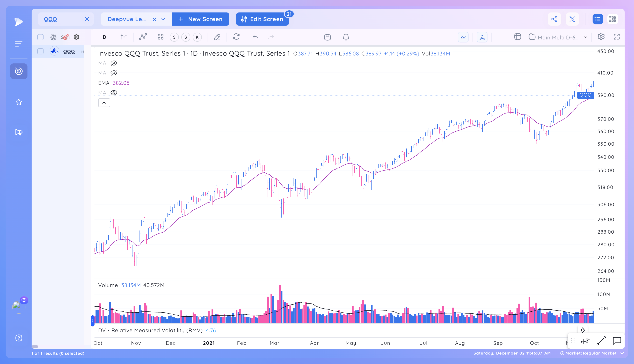Select the screener radar icon in sidebar
The width and height of the screenshot is (634, 364).
[x=19, y=71]
